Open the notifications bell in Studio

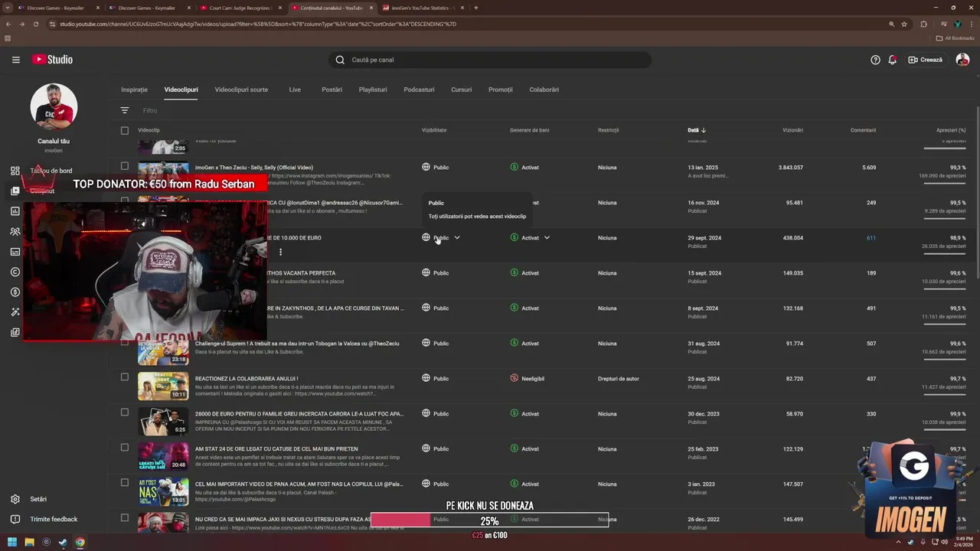pyautogui.click(x=892, y=60)
